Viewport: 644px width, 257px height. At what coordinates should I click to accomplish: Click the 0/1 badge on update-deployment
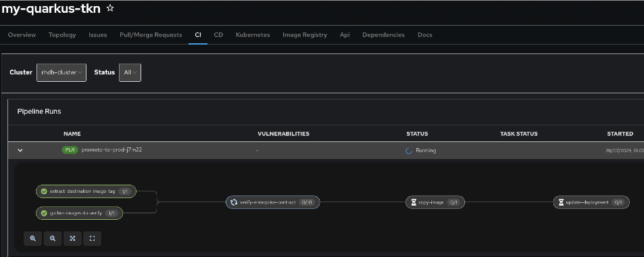(618, 202)
